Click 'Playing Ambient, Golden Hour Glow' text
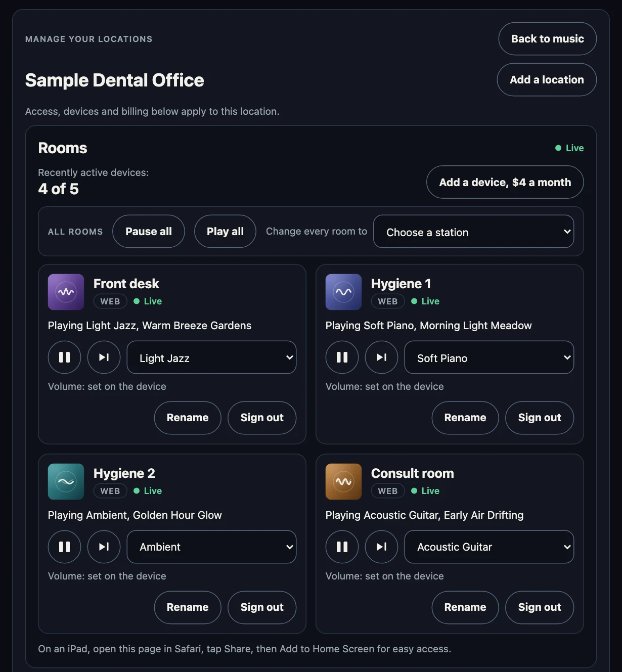This screenshot has width=622, height=672. click(135, 515)
